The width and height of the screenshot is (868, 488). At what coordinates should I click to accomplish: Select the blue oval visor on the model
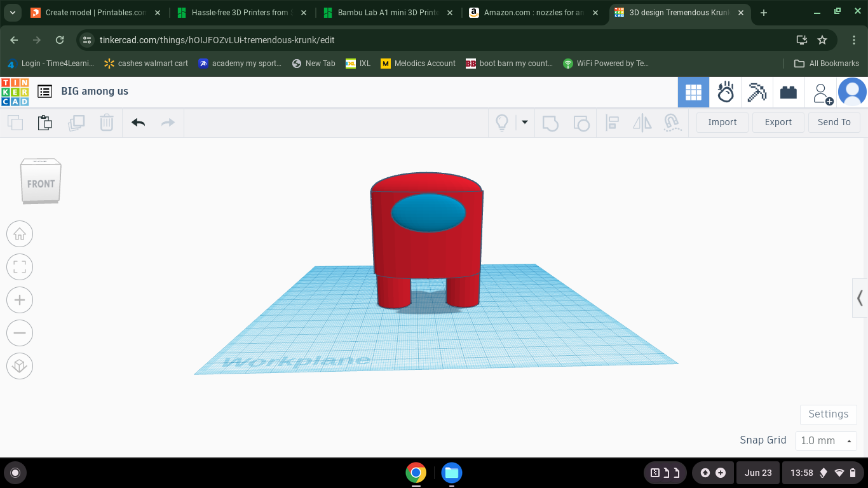coord(428,213)
